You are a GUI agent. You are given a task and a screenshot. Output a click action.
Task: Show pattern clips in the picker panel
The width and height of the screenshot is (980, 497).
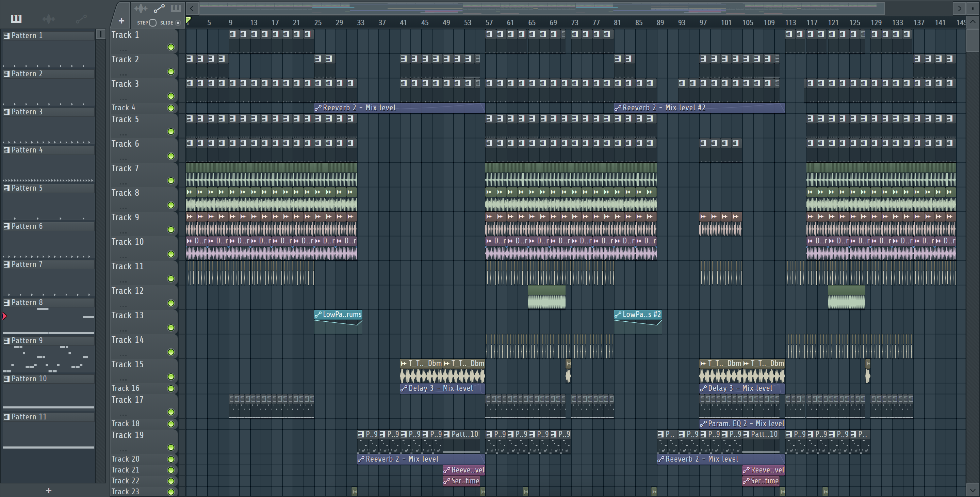(x=16, y=19)
